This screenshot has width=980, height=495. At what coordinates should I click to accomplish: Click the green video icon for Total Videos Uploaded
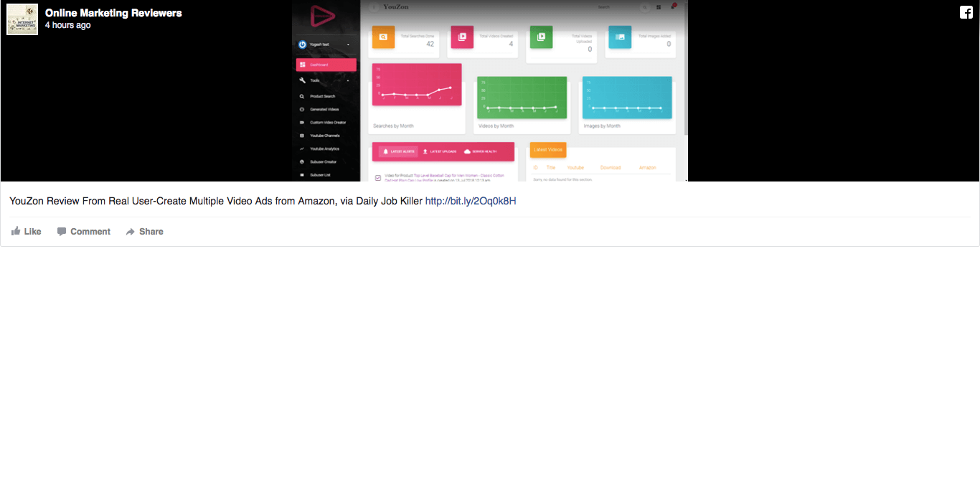(542, 37)
